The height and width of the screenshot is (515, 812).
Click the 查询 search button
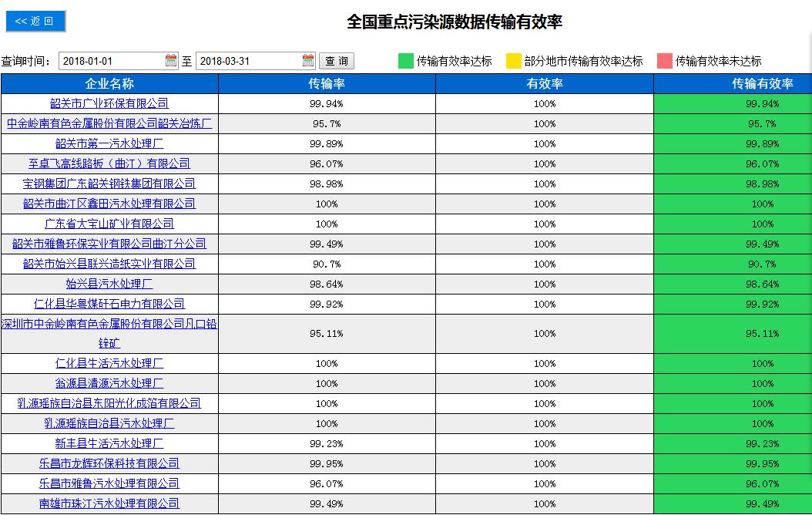337,61
